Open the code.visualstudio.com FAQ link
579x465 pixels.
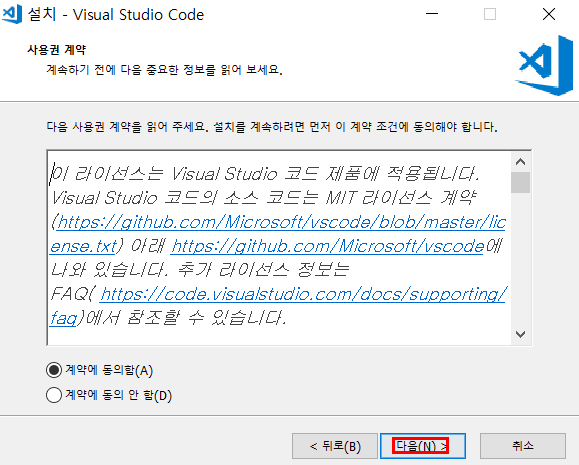pyautogui.click(x=302, y=294)
